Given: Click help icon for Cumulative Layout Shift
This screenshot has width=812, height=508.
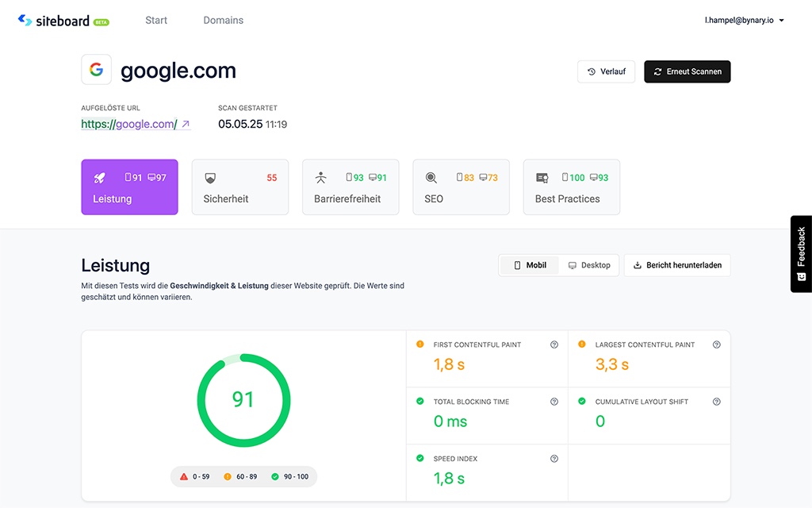Looking at the screenshot, I should click(717, 402).
